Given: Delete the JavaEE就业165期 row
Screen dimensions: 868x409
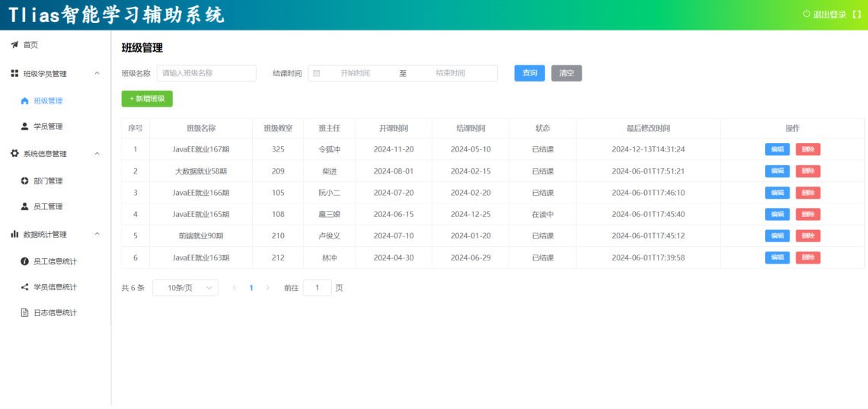Looking at the screenshot, I should coord(808,214).
